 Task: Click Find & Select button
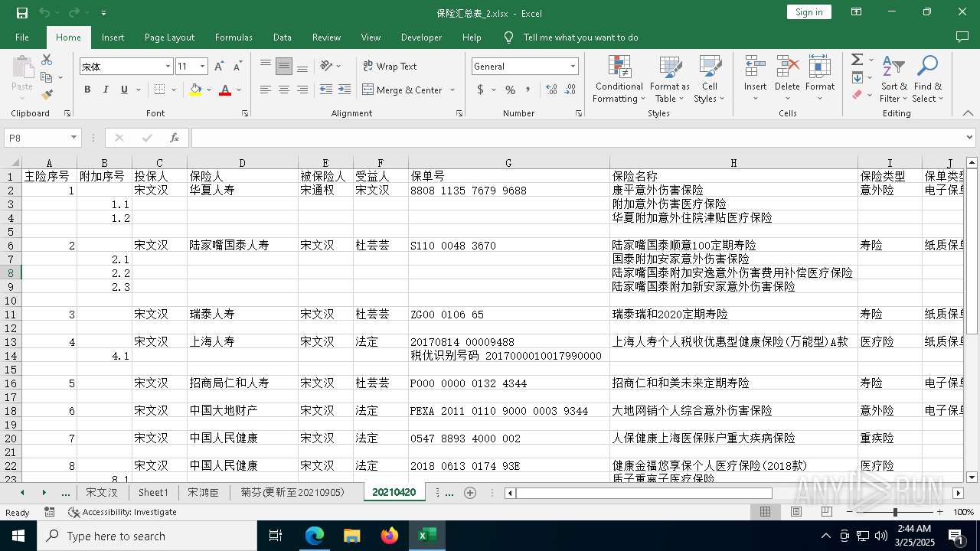click(x=928, y=78)
